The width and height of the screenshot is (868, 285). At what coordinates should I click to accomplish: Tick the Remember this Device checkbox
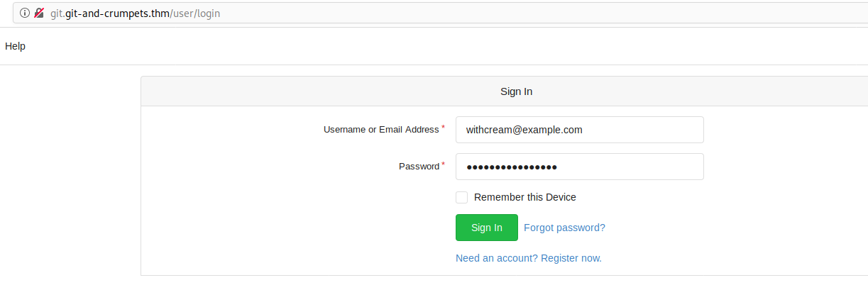pos(461,197)
